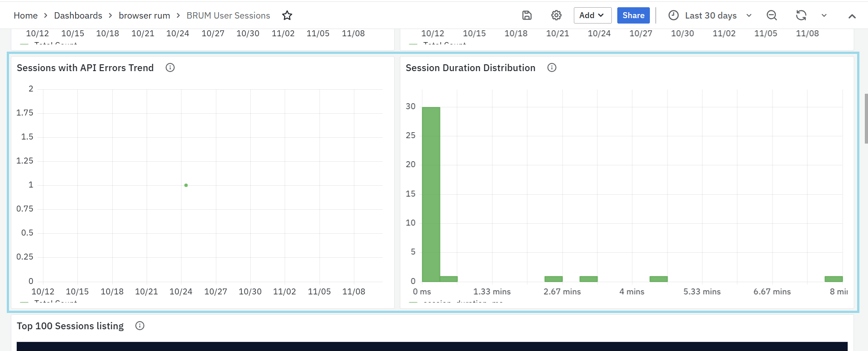
Task: Click the clock icon in time picker
Action: [673, 15]
